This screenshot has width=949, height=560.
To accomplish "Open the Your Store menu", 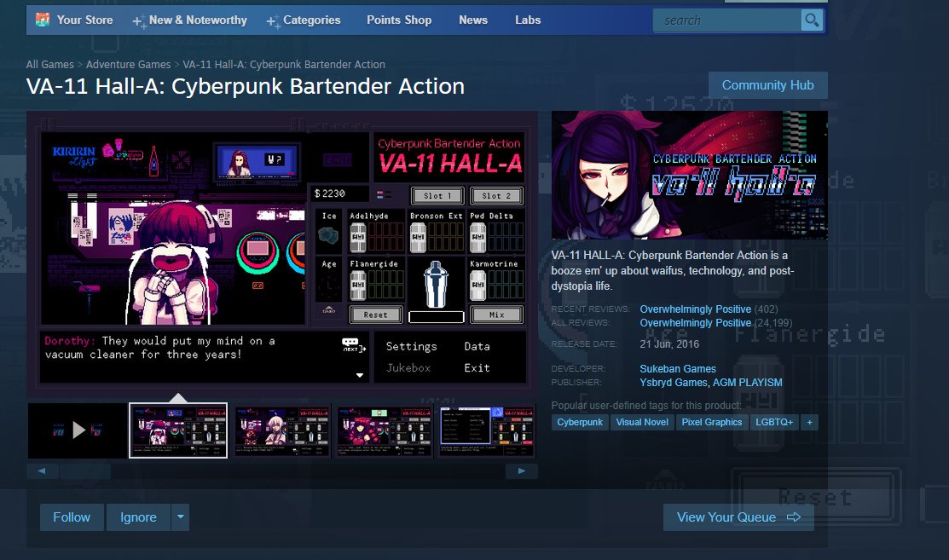I will [x=84, y=20].
